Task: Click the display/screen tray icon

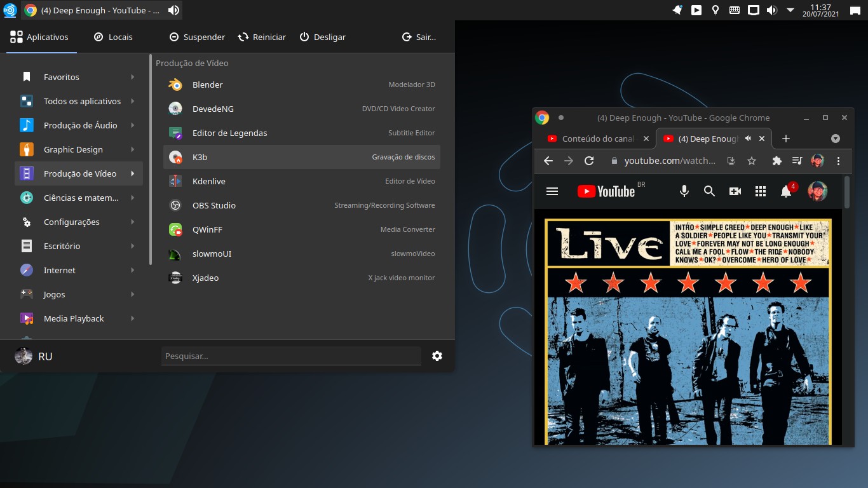Action: tap(753, 10)
